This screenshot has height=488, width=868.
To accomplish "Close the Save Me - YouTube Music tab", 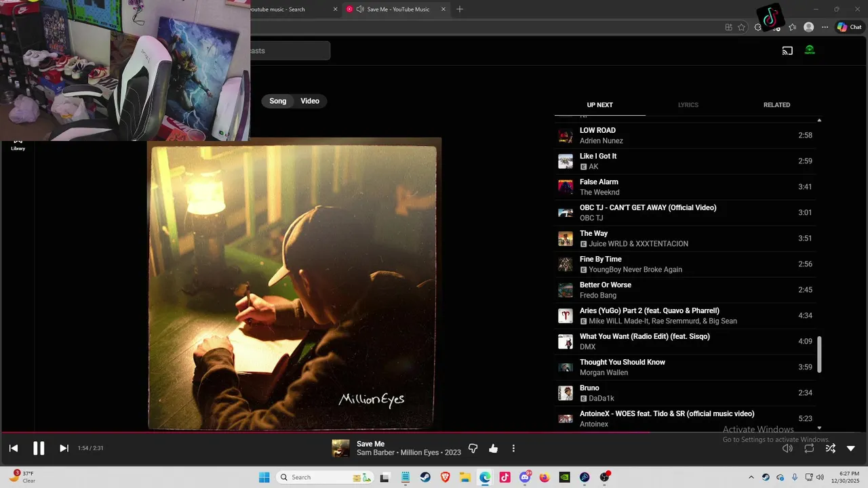I will [x=443, y=9].
